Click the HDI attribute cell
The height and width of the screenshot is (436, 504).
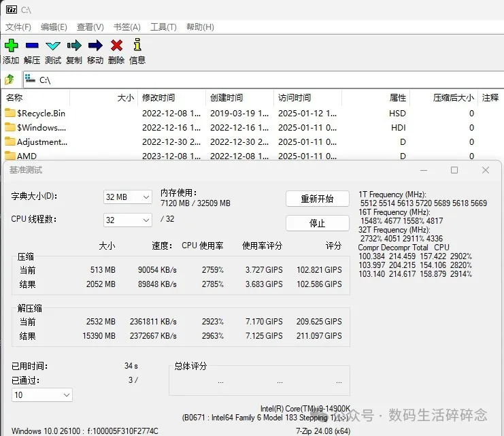(x=399, y=128)
